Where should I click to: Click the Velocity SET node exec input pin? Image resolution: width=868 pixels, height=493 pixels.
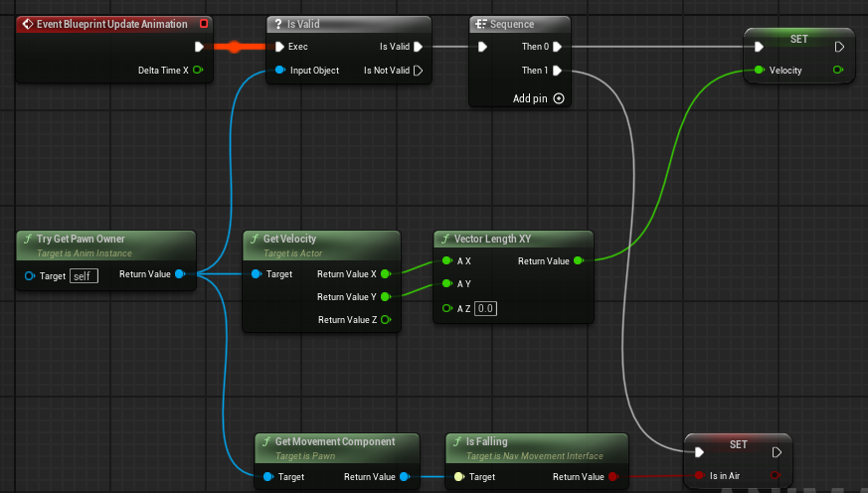(759, 47)
